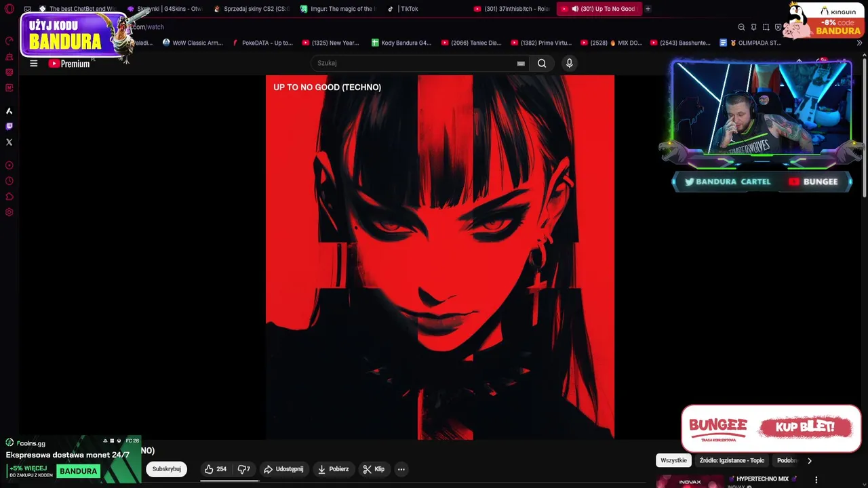Switch to 37inthisb!tch YouTube tab
868x488 pixels.
pyautogui.click(x=512, y=9)
